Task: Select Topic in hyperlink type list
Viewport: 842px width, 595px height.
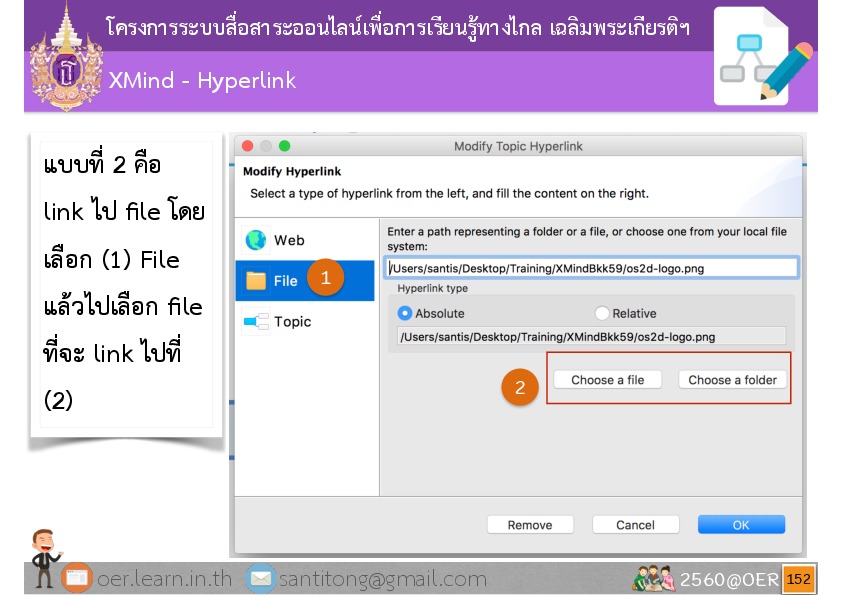Action: (x=292, y=322)
